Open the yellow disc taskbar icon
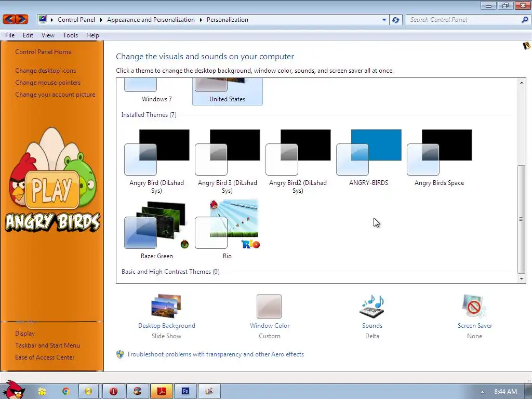Viewport: 532px width, 399px height. click(x=88, y=391)
